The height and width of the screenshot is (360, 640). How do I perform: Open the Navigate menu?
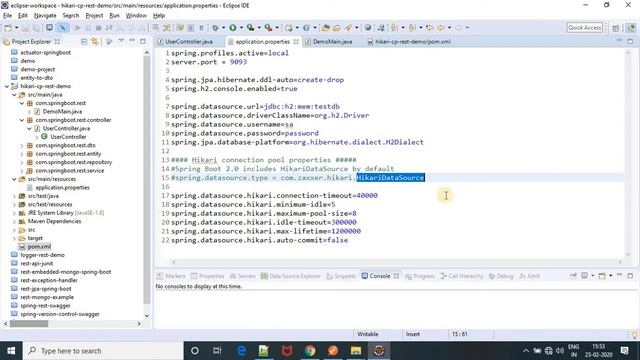(45, 16)
